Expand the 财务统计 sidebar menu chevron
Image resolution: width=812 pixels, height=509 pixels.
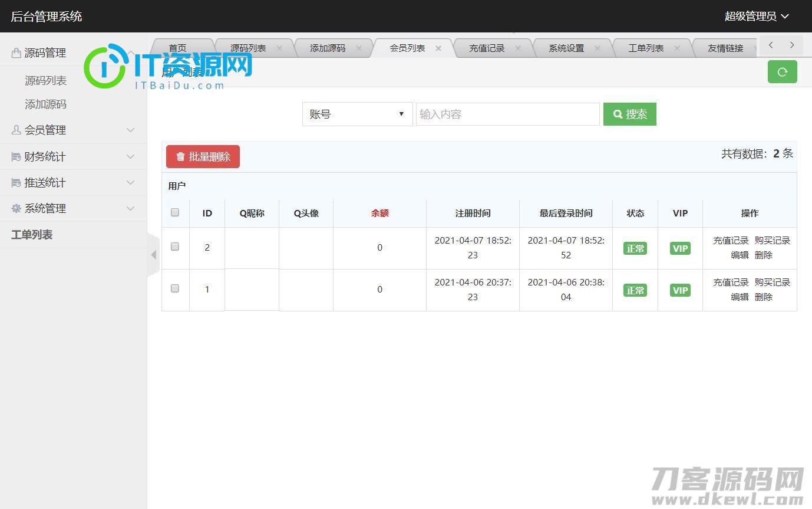point(131,156)
